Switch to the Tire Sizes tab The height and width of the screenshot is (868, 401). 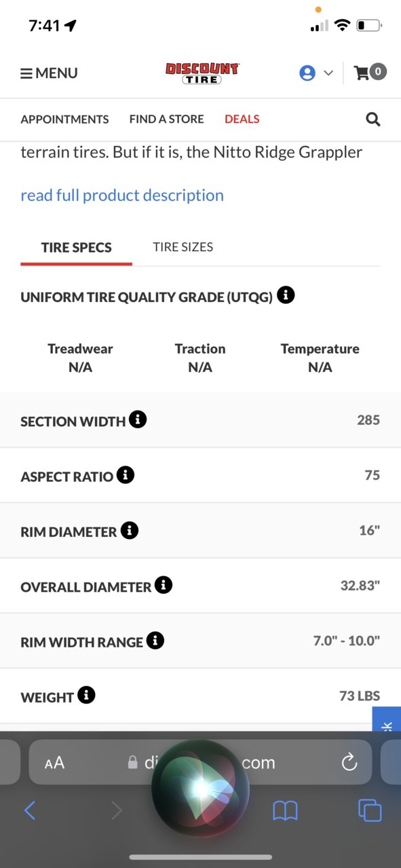(x=183, y=247)
